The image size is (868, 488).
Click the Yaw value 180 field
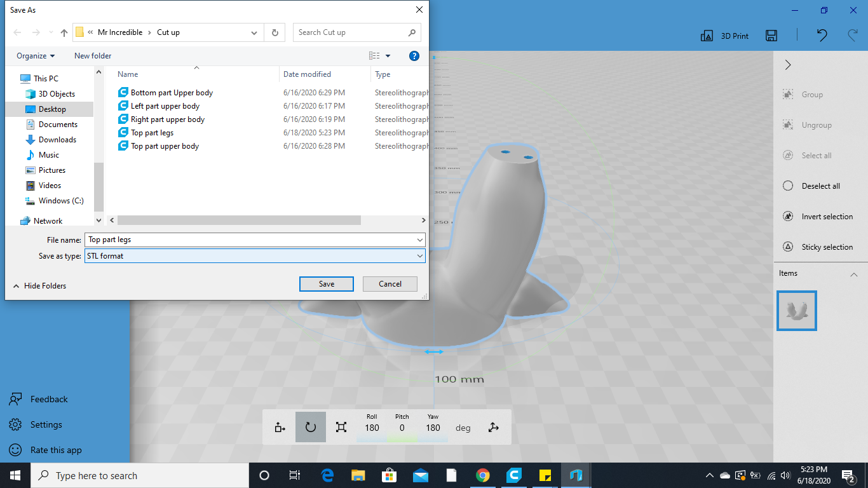[433, 428]
